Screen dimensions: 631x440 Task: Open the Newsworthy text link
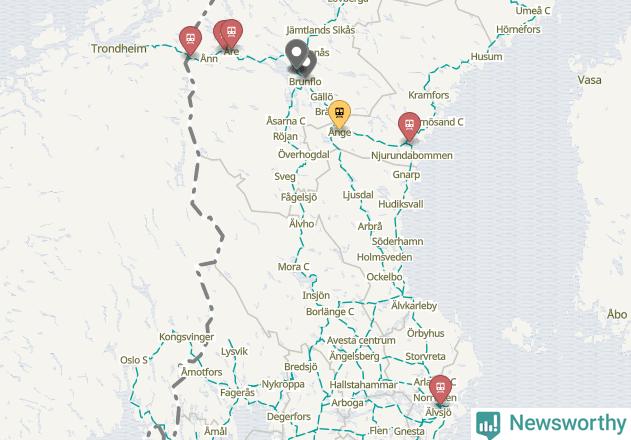(567, 423)
